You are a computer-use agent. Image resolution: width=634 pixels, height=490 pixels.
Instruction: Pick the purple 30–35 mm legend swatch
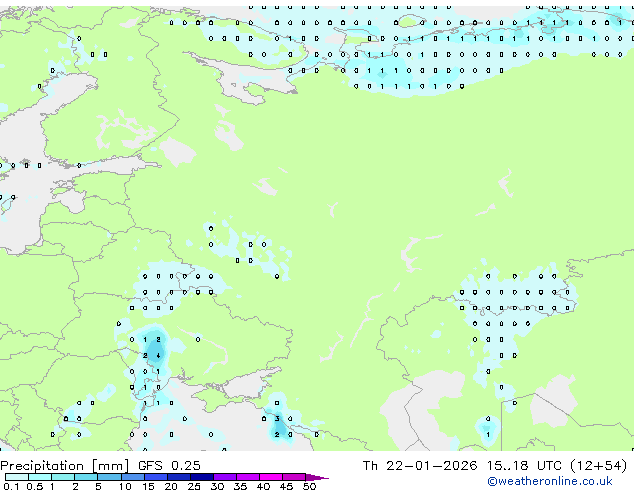[x=225, y=477]
